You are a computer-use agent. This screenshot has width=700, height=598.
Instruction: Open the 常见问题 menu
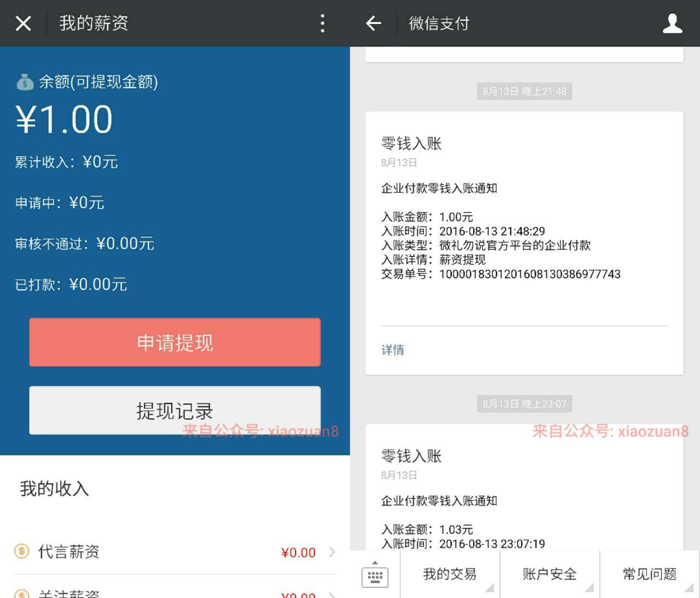pos(650,574)
